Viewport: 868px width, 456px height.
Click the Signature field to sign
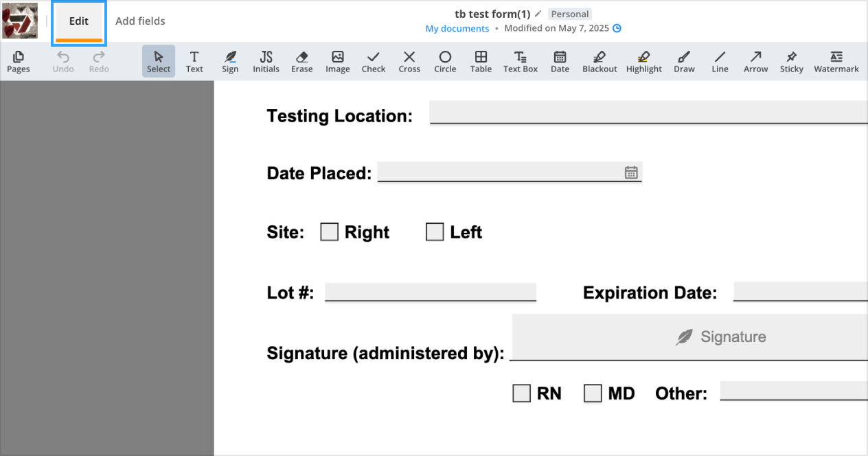[x=721, y=337]
